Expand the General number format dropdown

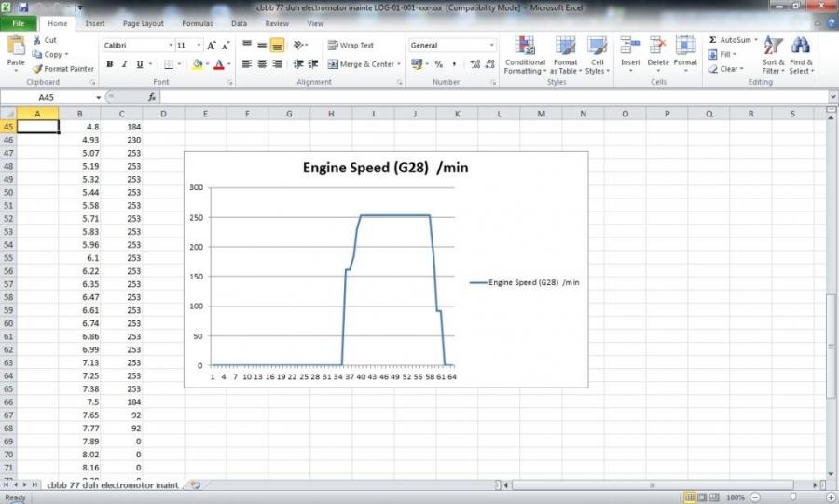(x=492, y=45)
